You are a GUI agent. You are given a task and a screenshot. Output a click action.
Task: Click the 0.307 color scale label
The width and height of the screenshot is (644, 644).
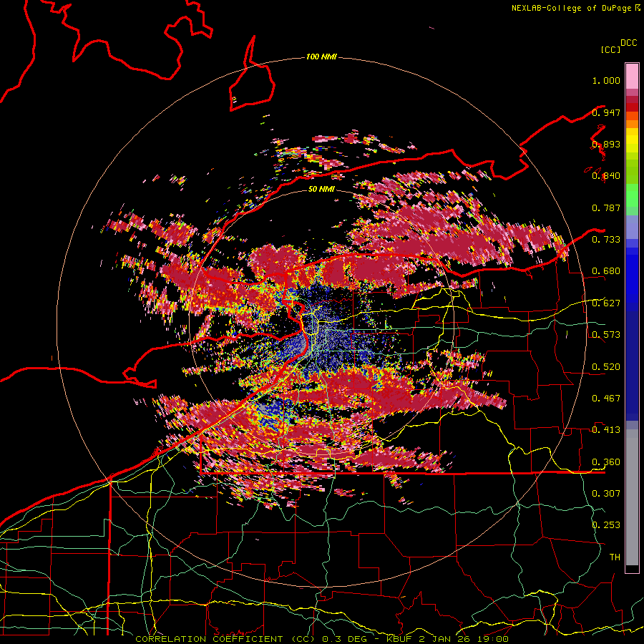point(606,493)
